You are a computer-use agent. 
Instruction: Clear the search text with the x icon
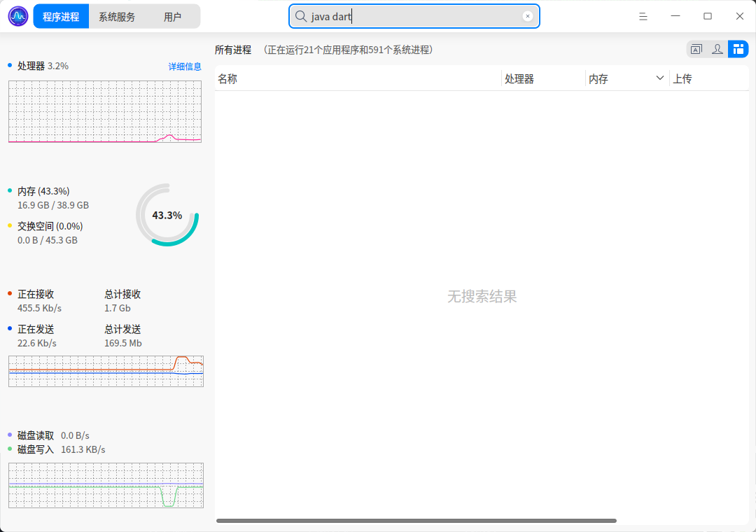[x=528, y=16]
